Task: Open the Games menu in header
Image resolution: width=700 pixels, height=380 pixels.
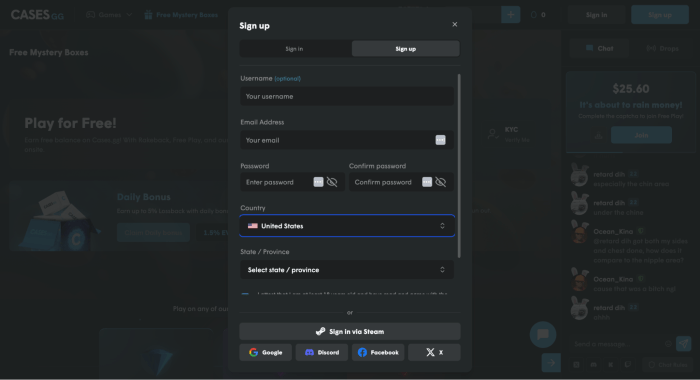Action: tap(109, 15)
